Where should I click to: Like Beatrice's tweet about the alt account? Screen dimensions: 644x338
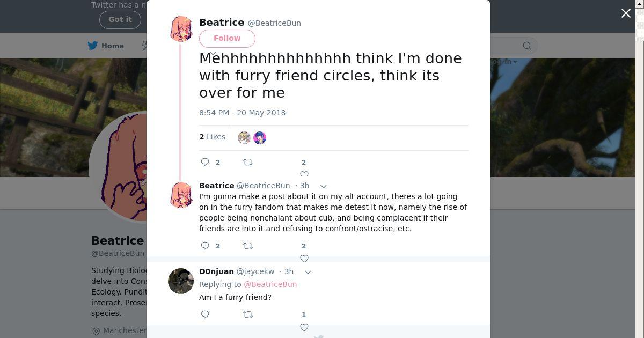tap(304, 258)
